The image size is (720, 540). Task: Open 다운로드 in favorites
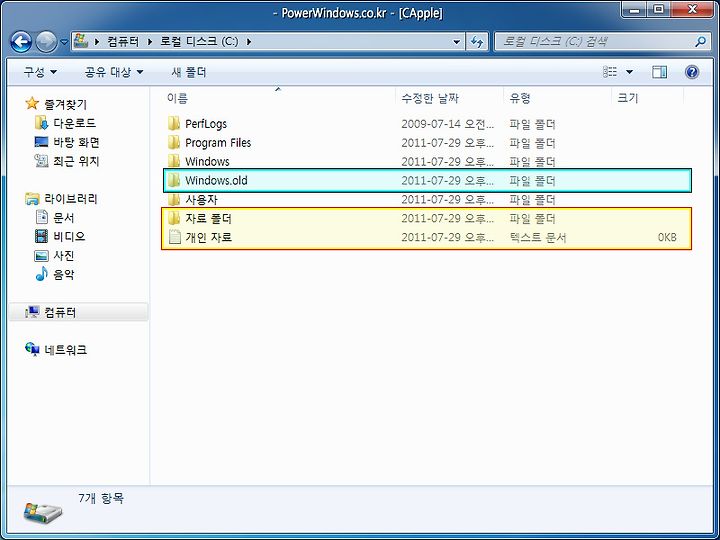(x=74, y=123)
